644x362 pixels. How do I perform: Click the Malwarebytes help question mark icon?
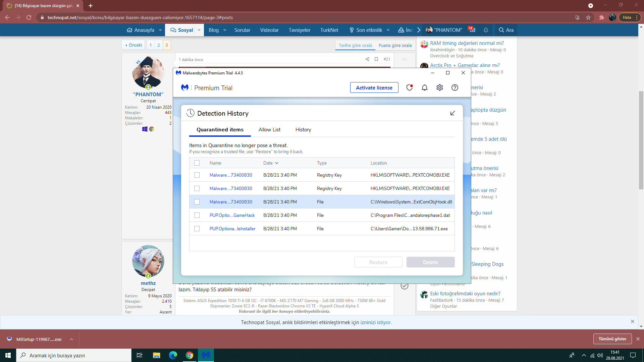click(454, 87)
